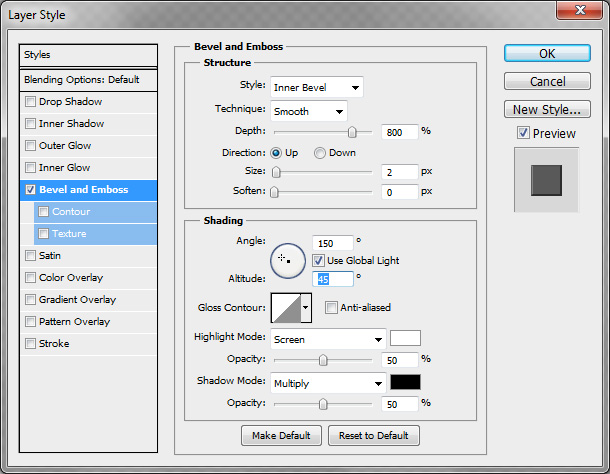Click the style preview thumbnail
Viewport: 610px width, 474px height.
pyautogui.click(x=546, y=181)
